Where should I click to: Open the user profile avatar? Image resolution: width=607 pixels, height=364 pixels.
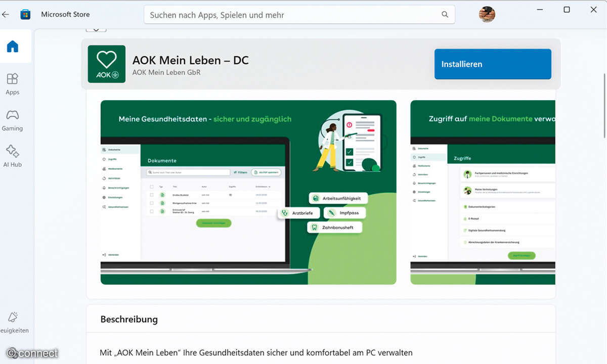click(487, 14)
